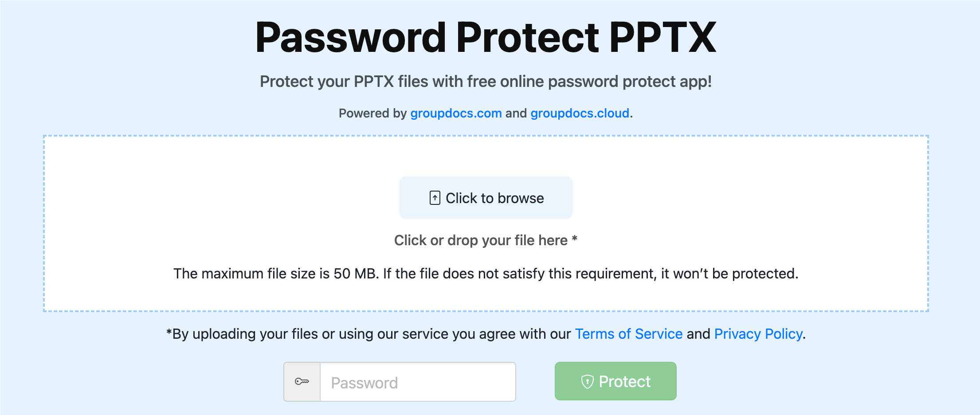
Task: Click "it won't be protected" text
Action: pyautogui.click(x=729, y=274)
